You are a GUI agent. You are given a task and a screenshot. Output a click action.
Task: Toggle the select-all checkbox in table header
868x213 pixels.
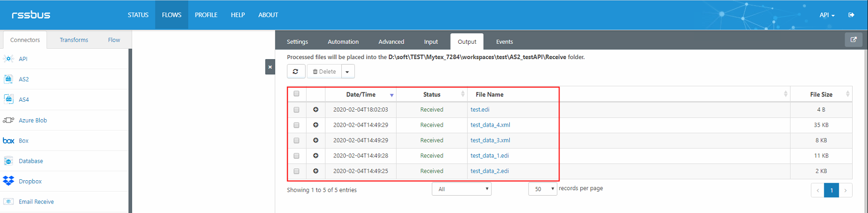tap(297, 94)
